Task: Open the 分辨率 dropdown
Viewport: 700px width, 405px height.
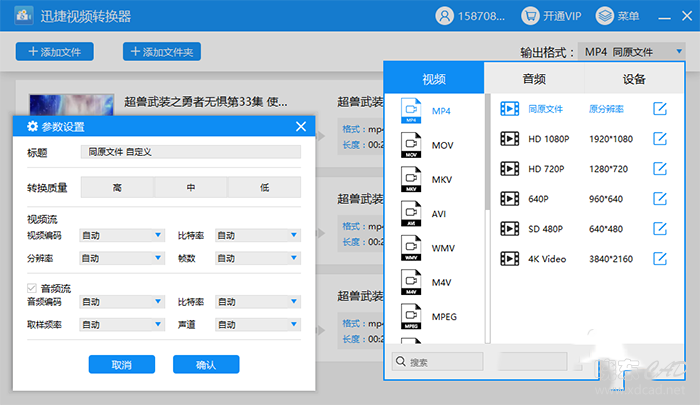Action: click(x=122, y=258)
